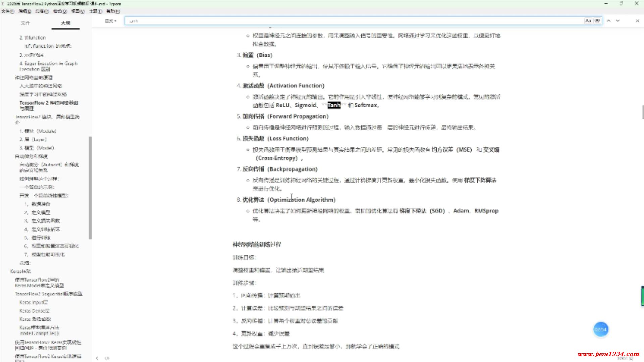Open the 文件(F) menu in menu bar
644x362 pixels.
(7, 11)
